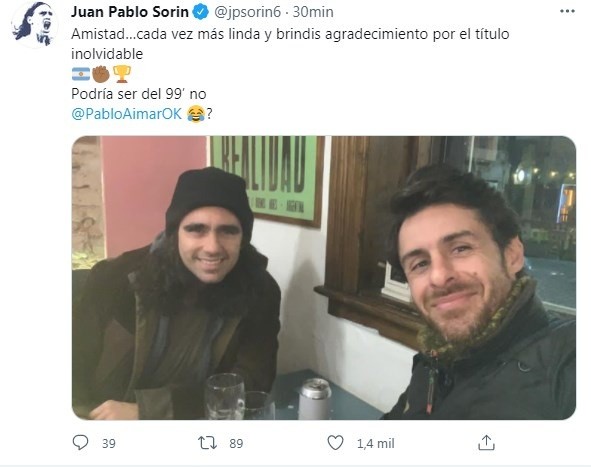Click the share upload arrow icon
The image size is (591, 467).
pos(486,443)
